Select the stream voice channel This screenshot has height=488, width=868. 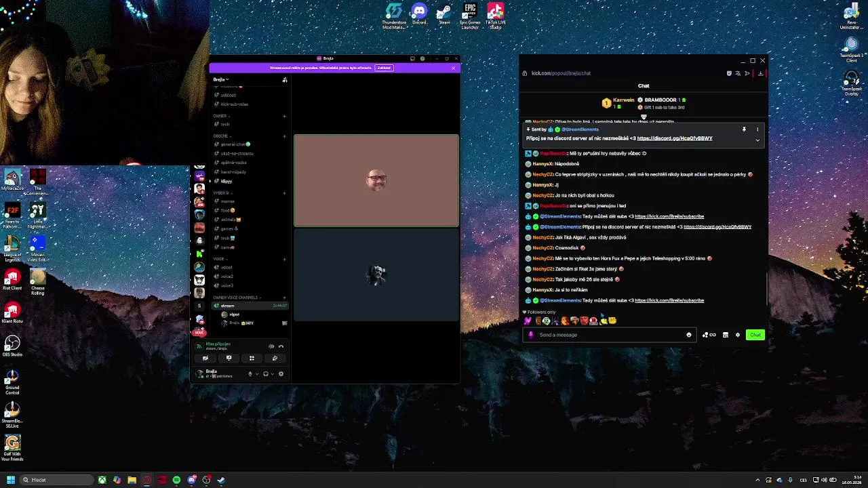click(x=250, y=306)
